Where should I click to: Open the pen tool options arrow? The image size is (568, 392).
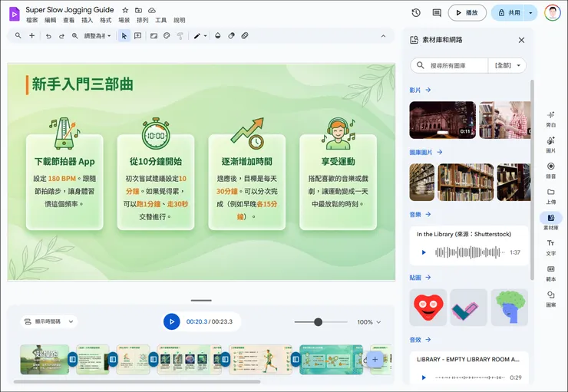(x=206, y=36)
